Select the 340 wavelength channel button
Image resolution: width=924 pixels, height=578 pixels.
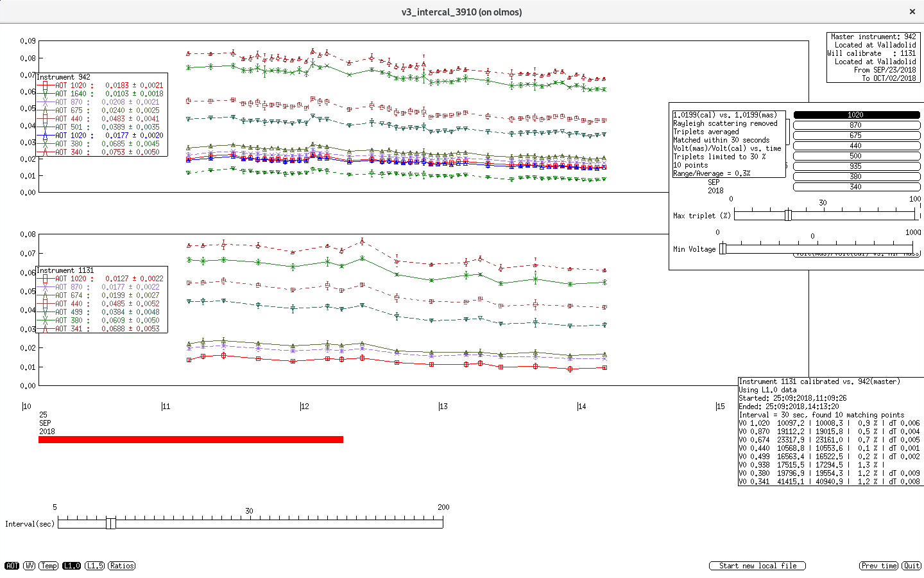coord(857,187)
